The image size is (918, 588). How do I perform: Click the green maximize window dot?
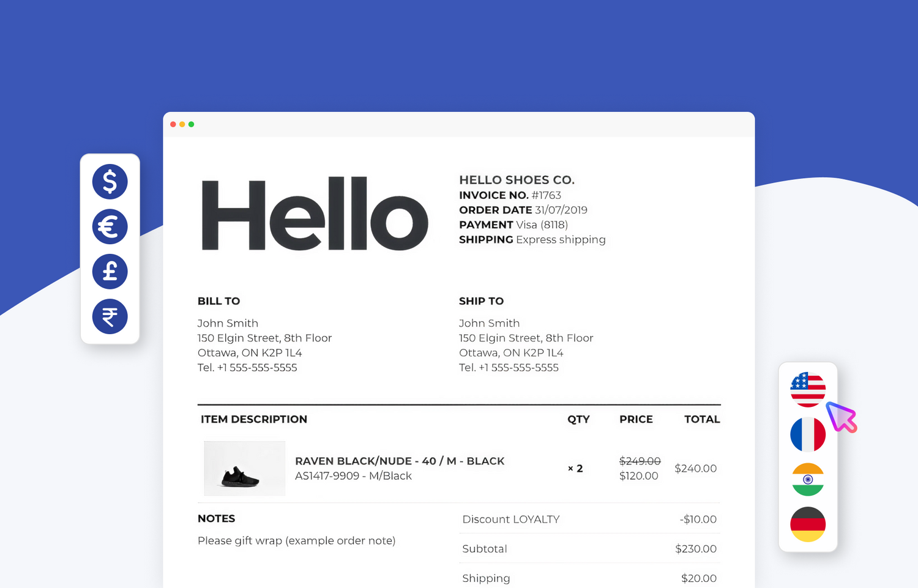click(192, 124)
